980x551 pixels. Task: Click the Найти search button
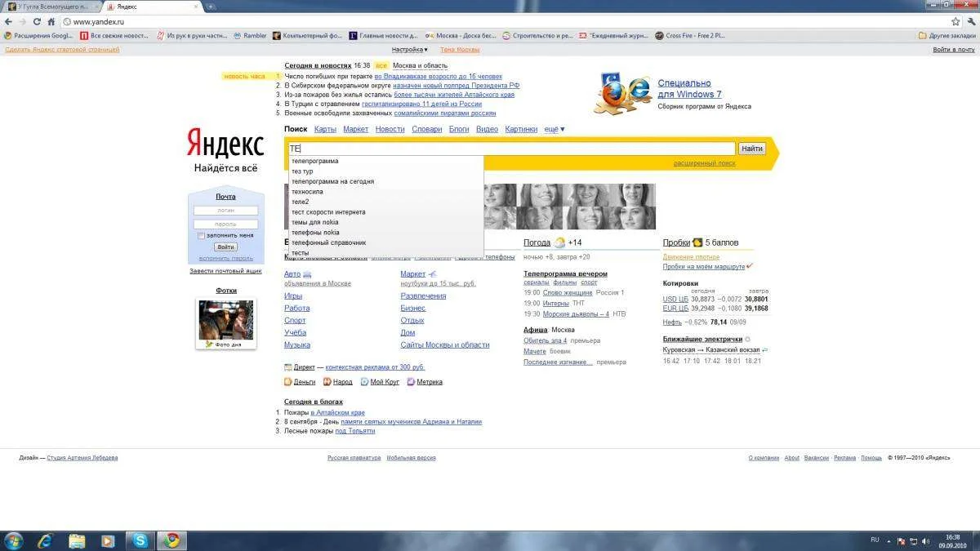[x=751, y=149]
